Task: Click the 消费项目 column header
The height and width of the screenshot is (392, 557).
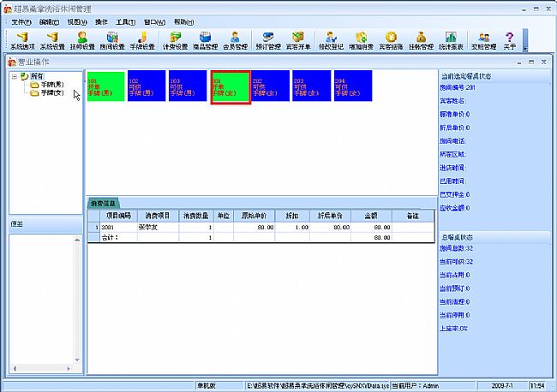Action: [x=158, y=216]
